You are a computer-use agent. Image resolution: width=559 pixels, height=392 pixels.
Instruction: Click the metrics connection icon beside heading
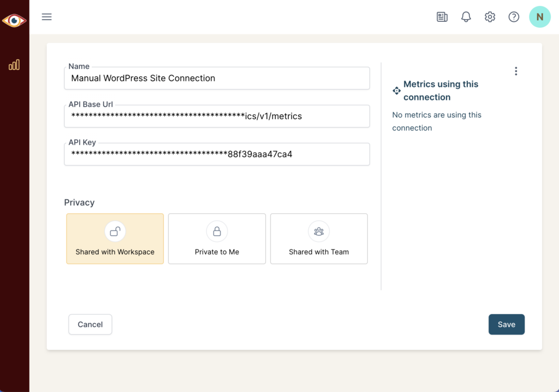pos(397,91)
